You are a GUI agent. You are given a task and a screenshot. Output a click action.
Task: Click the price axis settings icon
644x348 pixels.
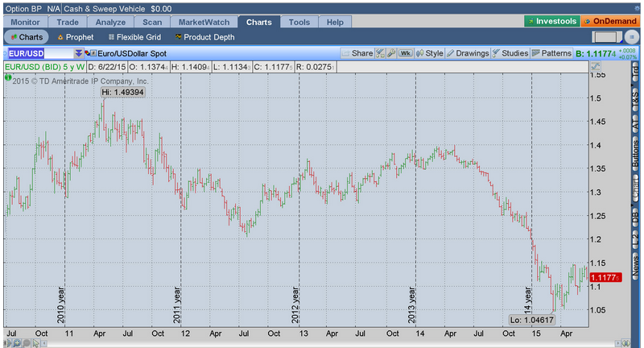(595, 67)
